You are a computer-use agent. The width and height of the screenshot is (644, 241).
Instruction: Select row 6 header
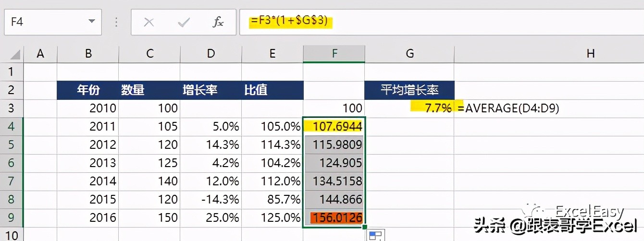[12, 163]
